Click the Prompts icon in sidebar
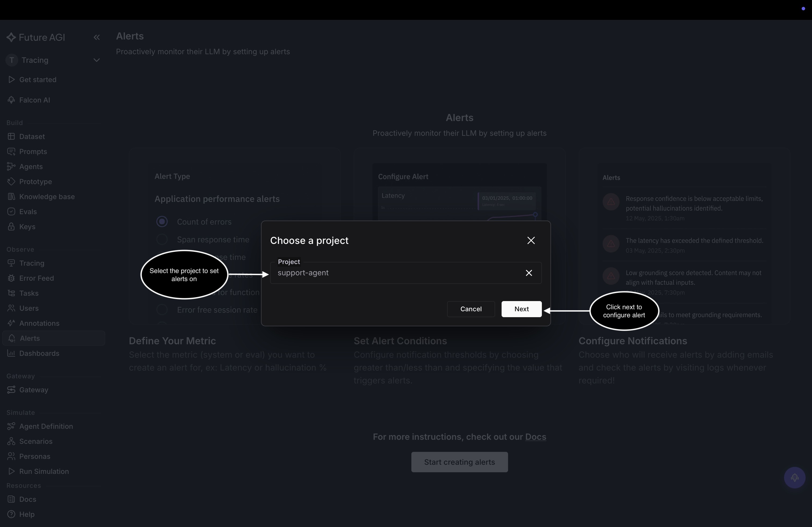Image resolution: width=812 pixels, height=527 pixels. click(11, 151)
